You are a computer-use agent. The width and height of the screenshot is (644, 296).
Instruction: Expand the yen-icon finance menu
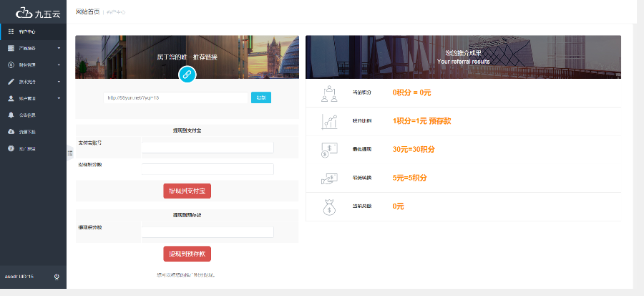click(x=33, y=65)
